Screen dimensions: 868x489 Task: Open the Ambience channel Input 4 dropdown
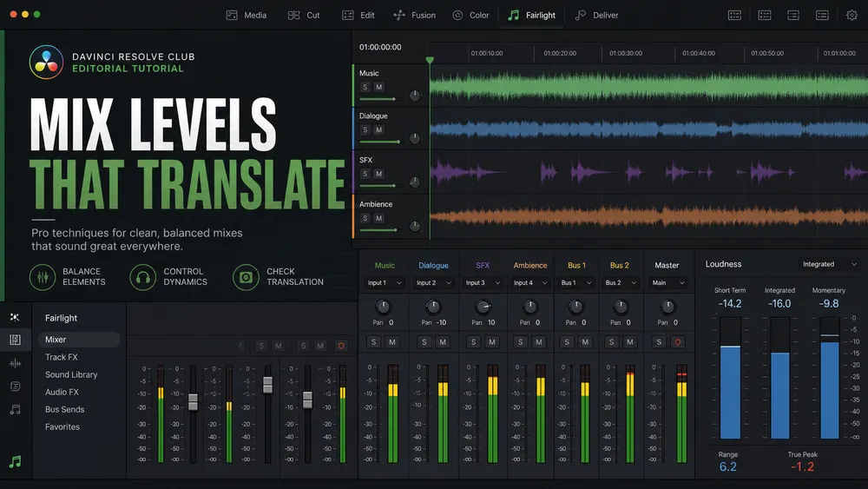click(x=530, y=282)
